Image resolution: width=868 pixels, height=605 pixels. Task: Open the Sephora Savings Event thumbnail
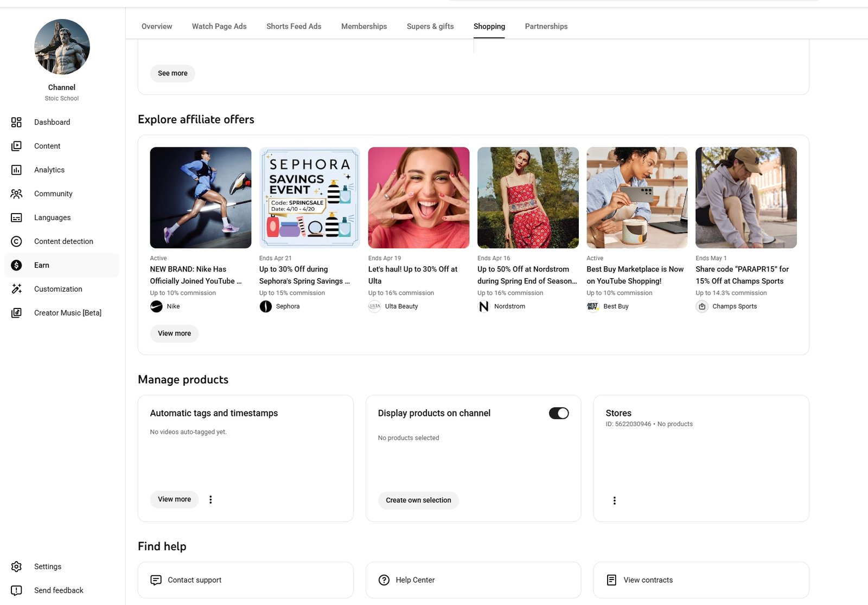pyautogui.click(x=309, y=197)
